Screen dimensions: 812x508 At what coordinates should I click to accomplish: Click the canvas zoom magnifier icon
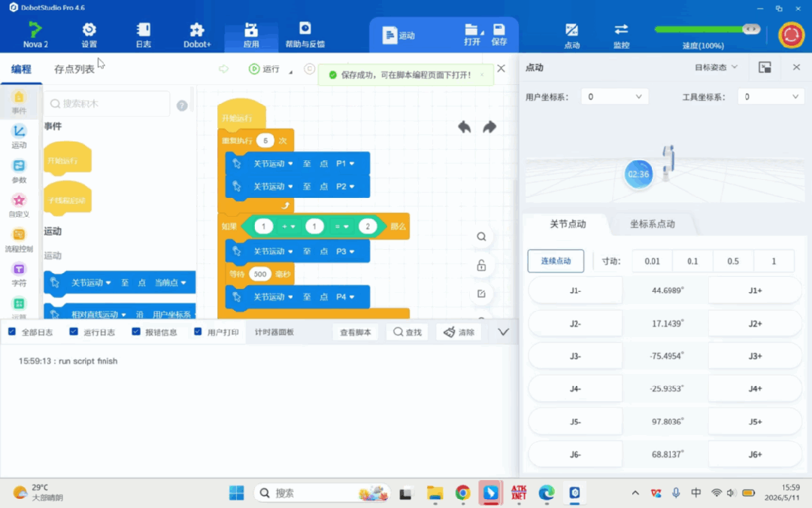pos(481,237)
